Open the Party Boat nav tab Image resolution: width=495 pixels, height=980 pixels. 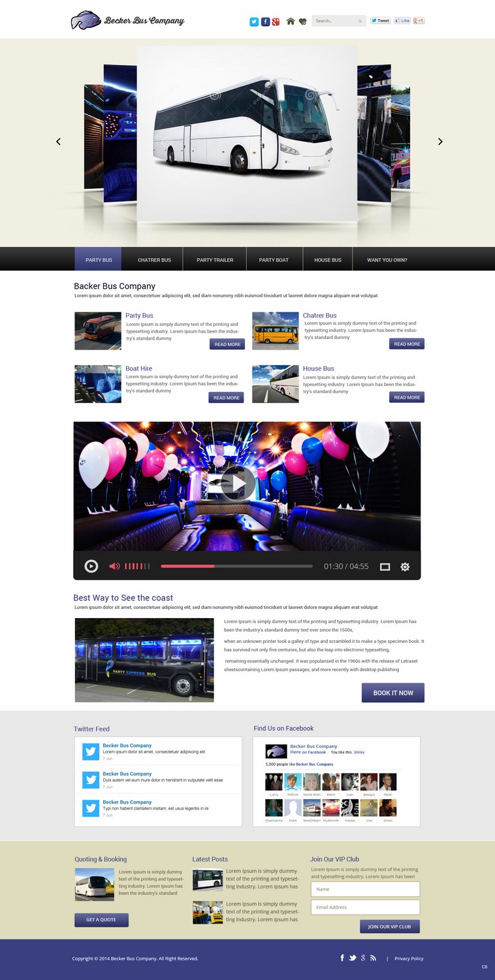274,259
